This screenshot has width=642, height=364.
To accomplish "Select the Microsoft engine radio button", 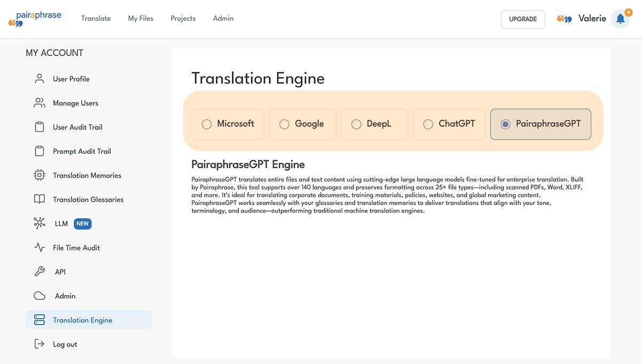I will (206, 124).
